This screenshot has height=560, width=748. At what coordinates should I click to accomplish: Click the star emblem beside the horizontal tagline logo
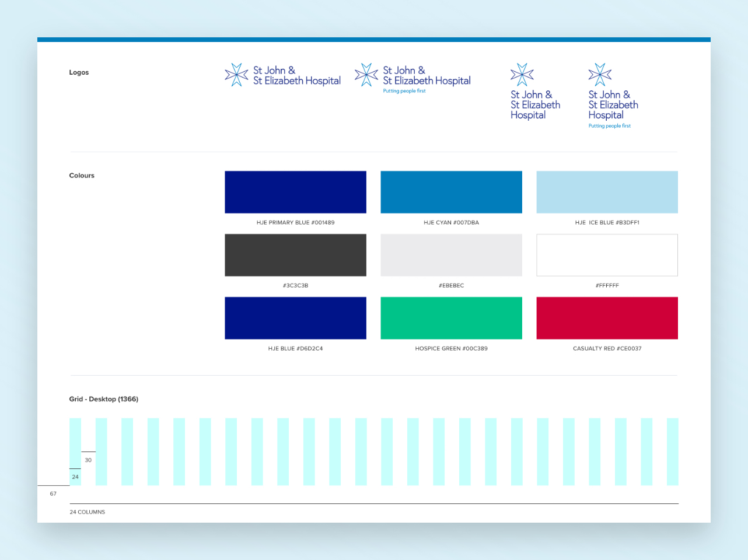pyautogui.click(x=366, y=75)
